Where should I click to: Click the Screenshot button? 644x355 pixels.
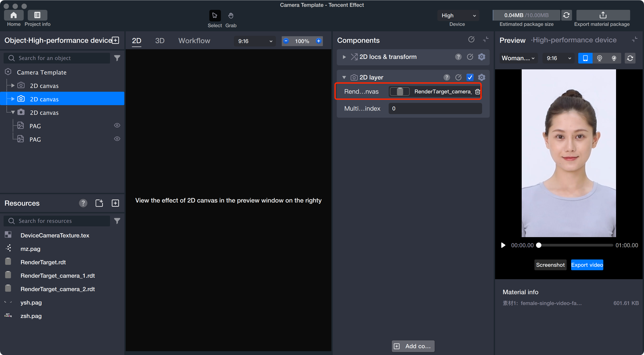click(x=550, y=265)
